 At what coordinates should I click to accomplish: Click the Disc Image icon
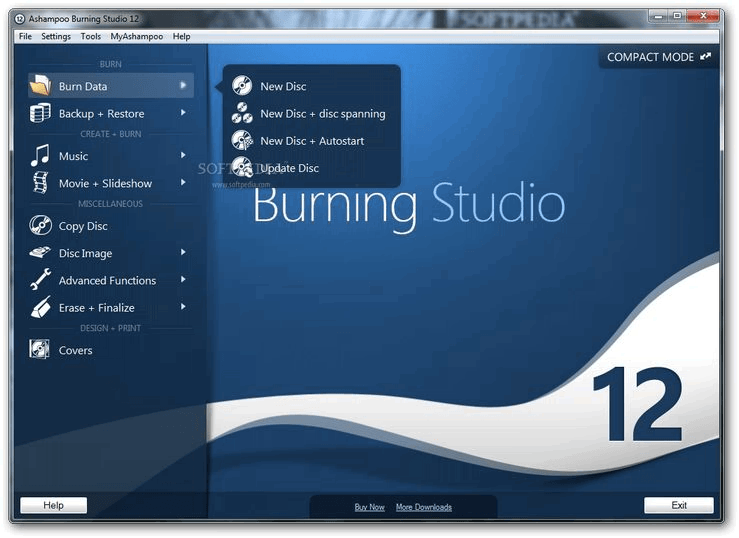(x=40, y=253)
